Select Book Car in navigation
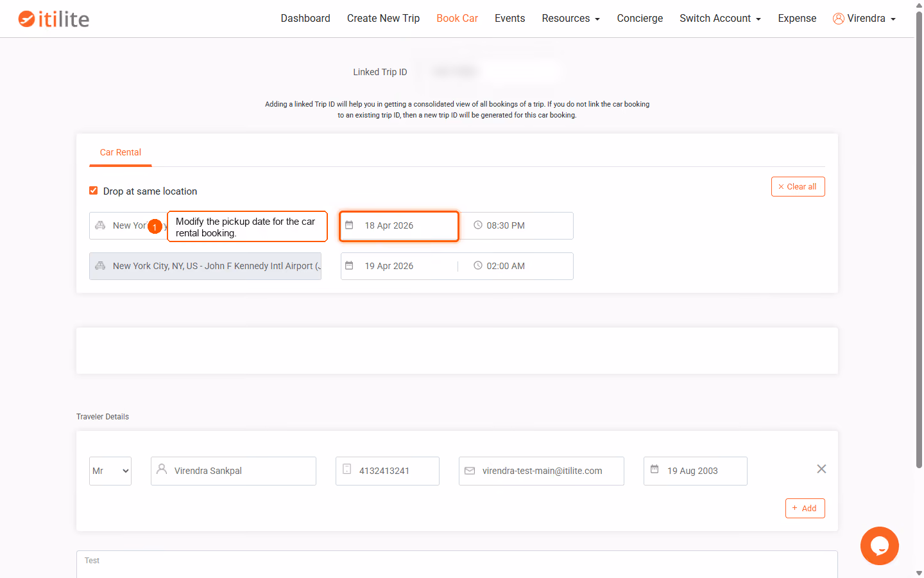This screenshot has width=924, height=578. click(457, 19)
